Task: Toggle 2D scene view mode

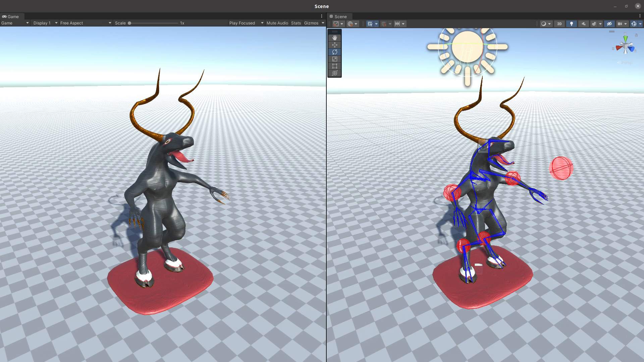Action: 559,24
